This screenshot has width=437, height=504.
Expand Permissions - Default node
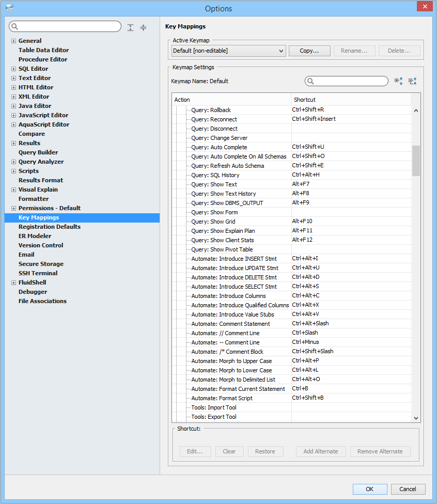13,209
